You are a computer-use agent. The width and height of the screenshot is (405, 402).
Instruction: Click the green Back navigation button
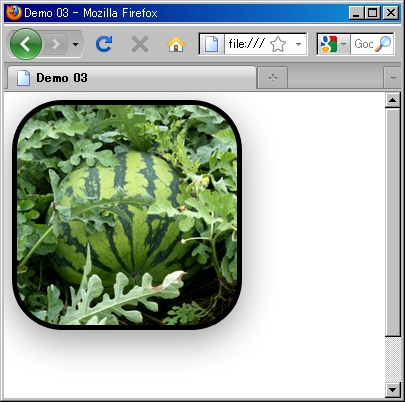click(26, 44)
